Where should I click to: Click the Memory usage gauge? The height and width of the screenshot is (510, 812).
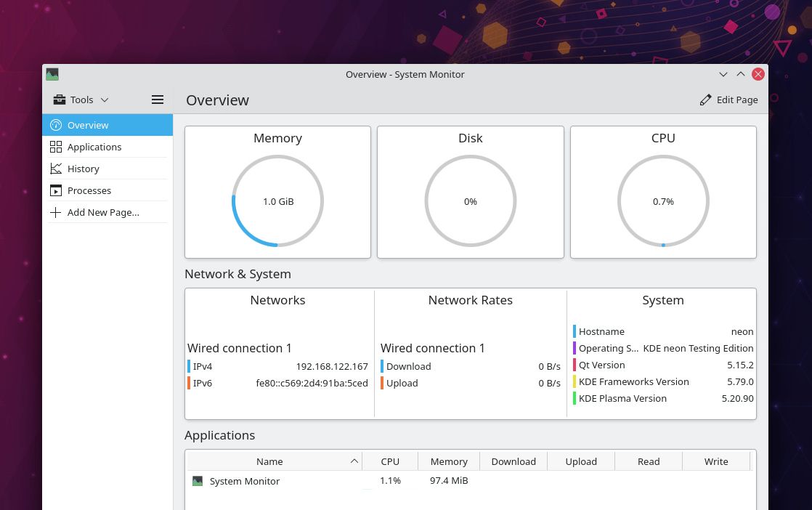point(277,201)
